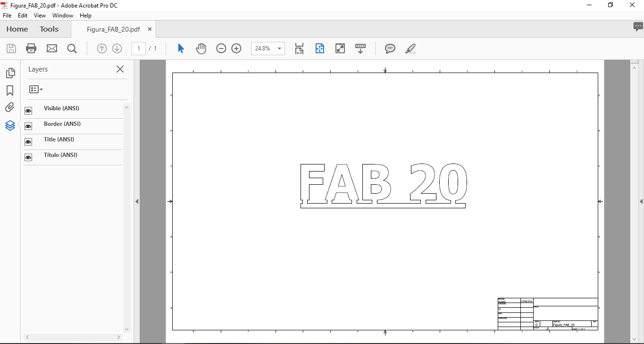Viewport: 644px width, 344px height.
Task: Select the Figura_FAB_20.pdf document tab
Action: pyautogui.click(x=113, y=29)
